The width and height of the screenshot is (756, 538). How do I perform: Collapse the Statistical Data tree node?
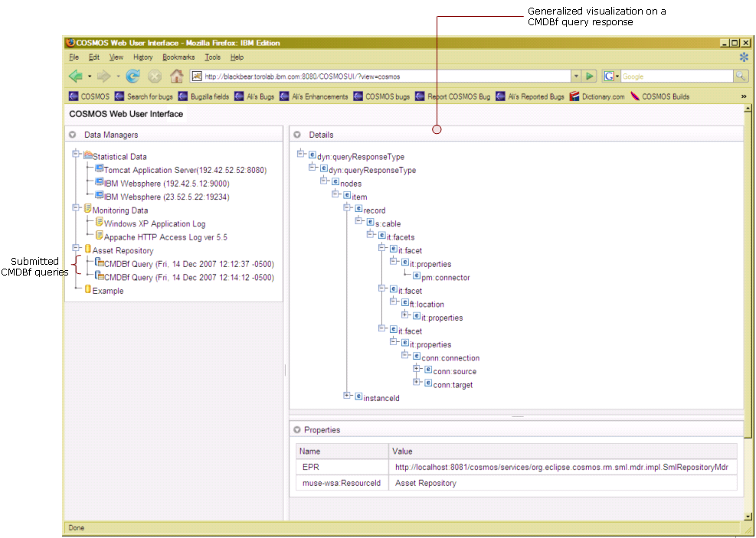(x=76, y=154)
